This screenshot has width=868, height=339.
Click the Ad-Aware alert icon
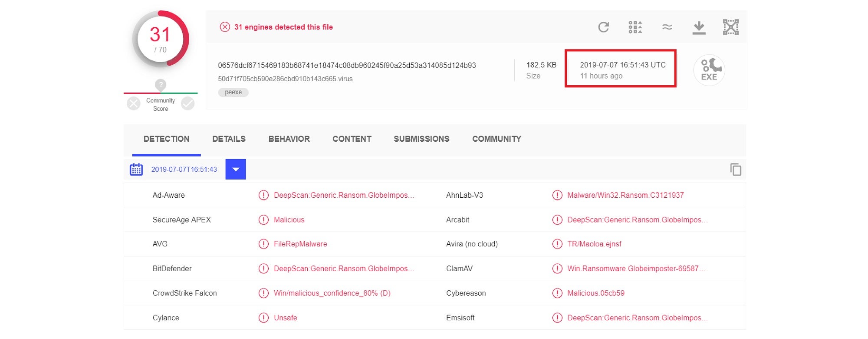pyautogui.click(x=263, y=195)
